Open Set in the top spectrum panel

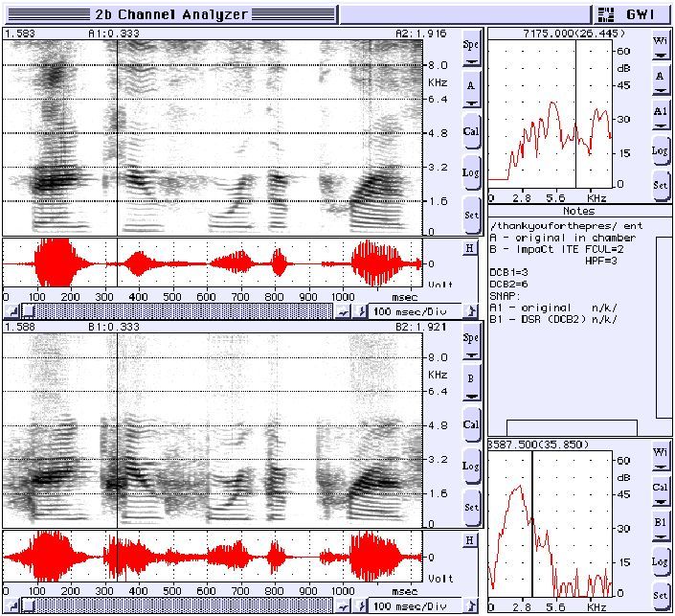pyautogui.click(x=661, y=186)
